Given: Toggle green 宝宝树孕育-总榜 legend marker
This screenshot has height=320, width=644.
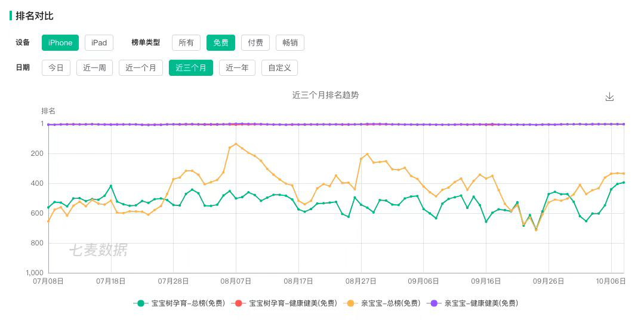Looking at the screenshot, I should coord(141,303).
